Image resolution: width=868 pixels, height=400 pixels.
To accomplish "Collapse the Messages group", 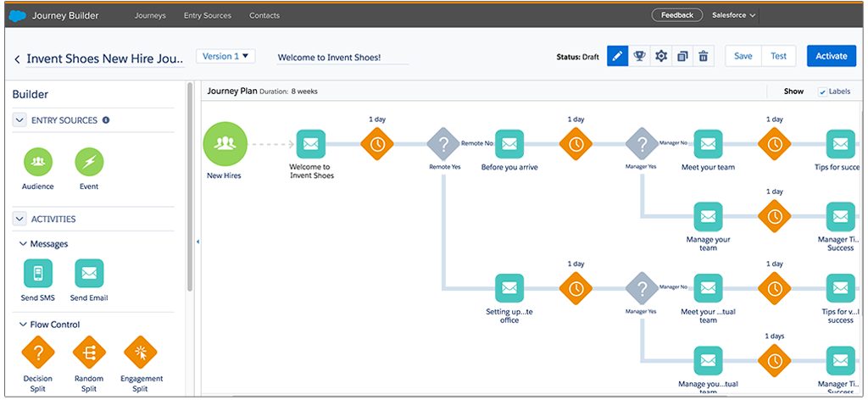I will [x=23, y=244].
